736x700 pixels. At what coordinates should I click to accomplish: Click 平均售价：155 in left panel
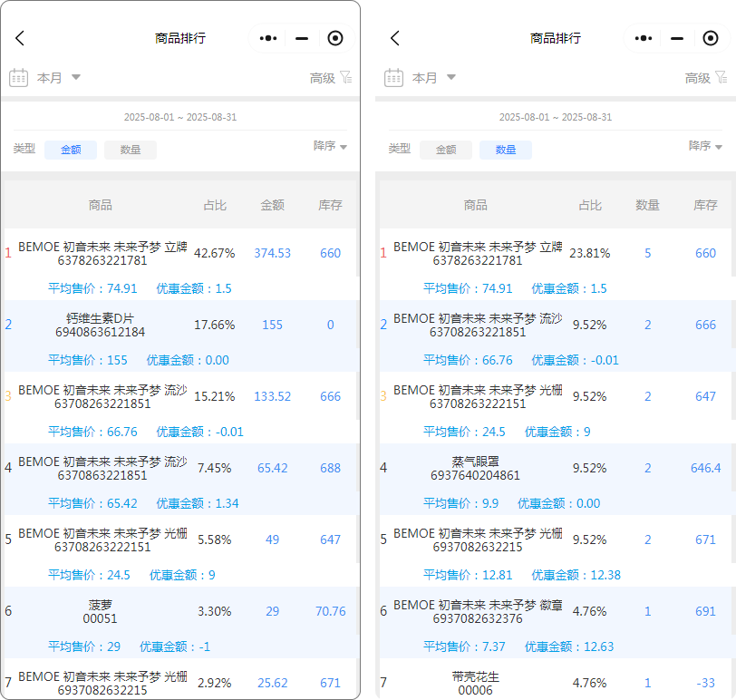(x=88, y=360)
